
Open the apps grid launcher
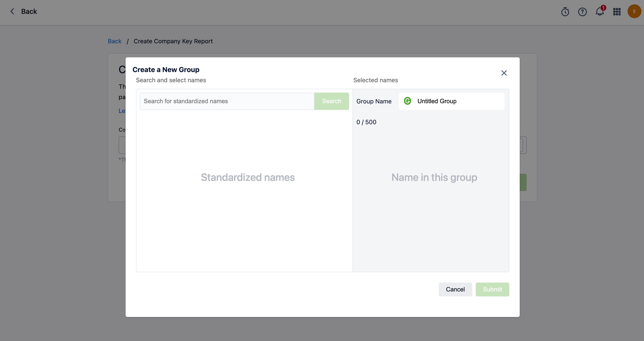point(617,12)
